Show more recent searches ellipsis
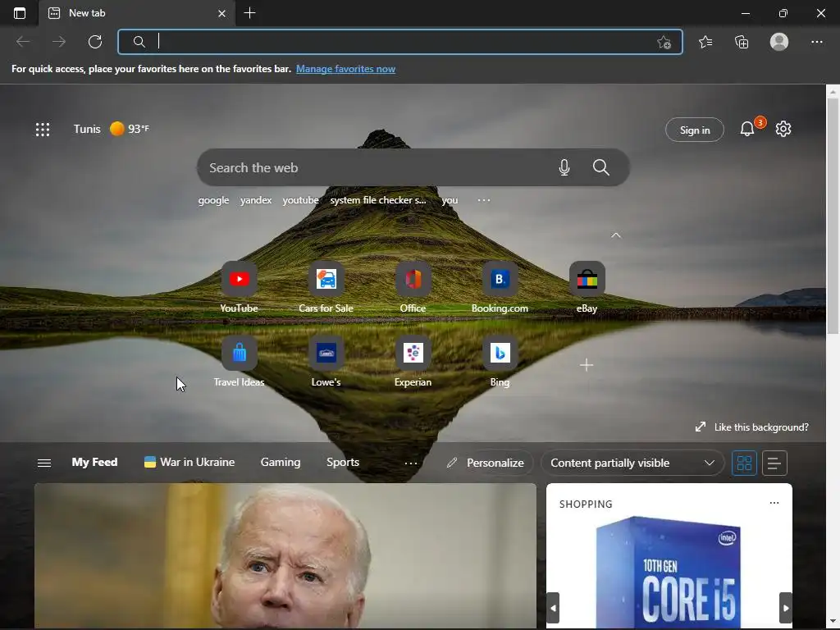Viewport: 840px width, 630px height. (x=484, y=200)
